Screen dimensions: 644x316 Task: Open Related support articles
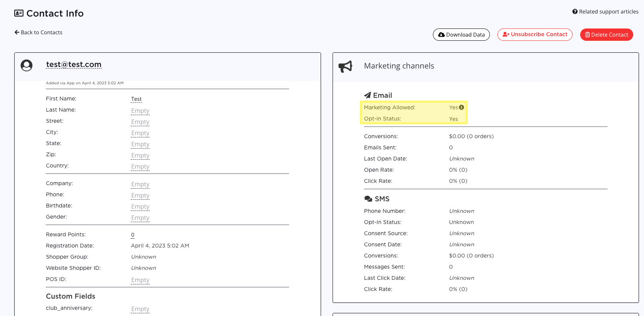tap(608, 12)
